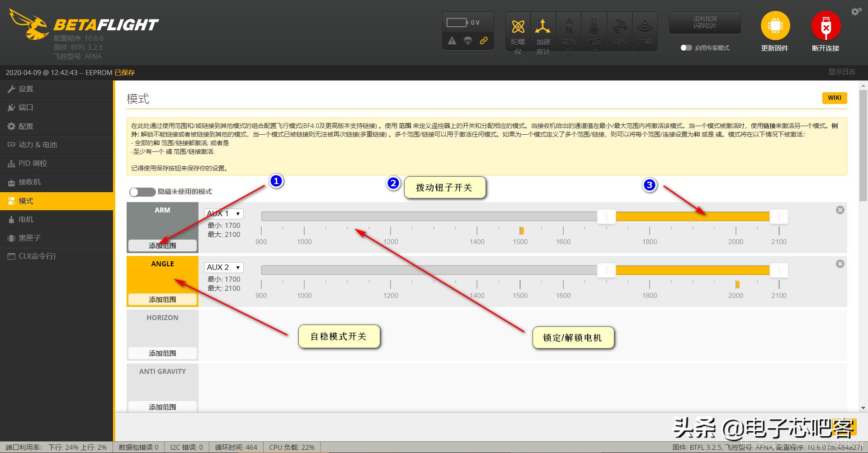Viewport: 868px width, 453px height.
Task: Open the settings gear in top-right corner
Action: point(856,11)
